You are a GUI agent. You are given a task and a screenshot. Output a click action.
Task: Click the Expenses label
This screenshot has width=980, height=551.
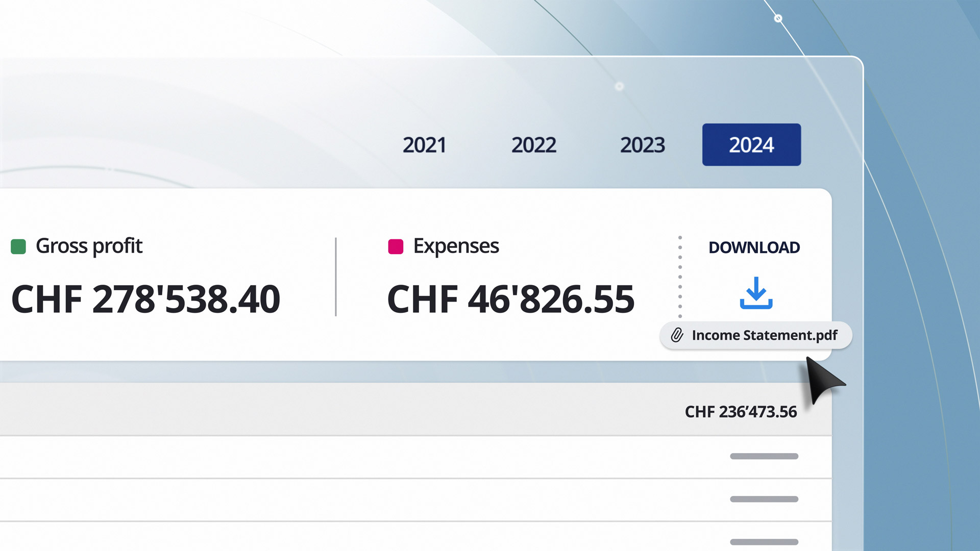click(456, 246)
